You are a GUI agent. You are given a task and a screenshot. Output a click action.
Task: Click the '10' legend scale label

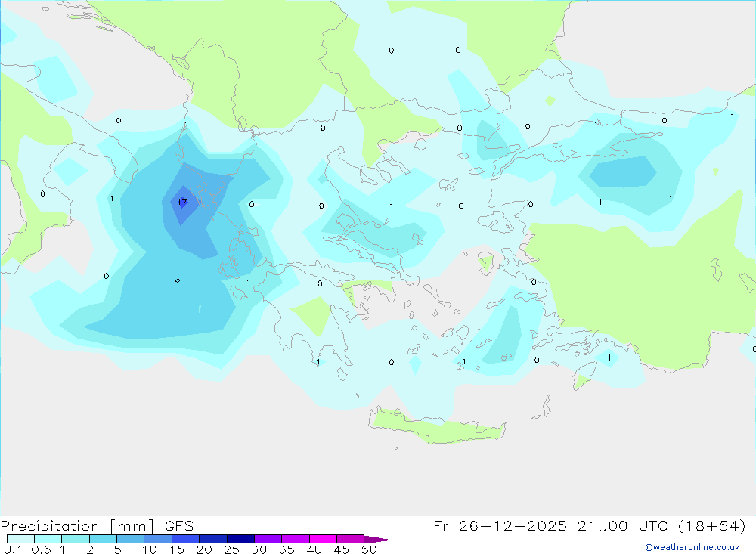pos(150,549)
